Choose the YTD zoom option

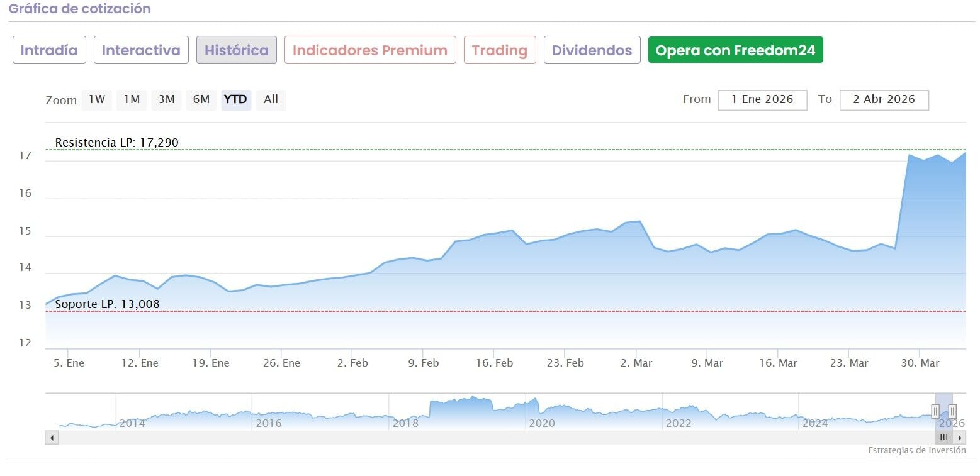236,100
